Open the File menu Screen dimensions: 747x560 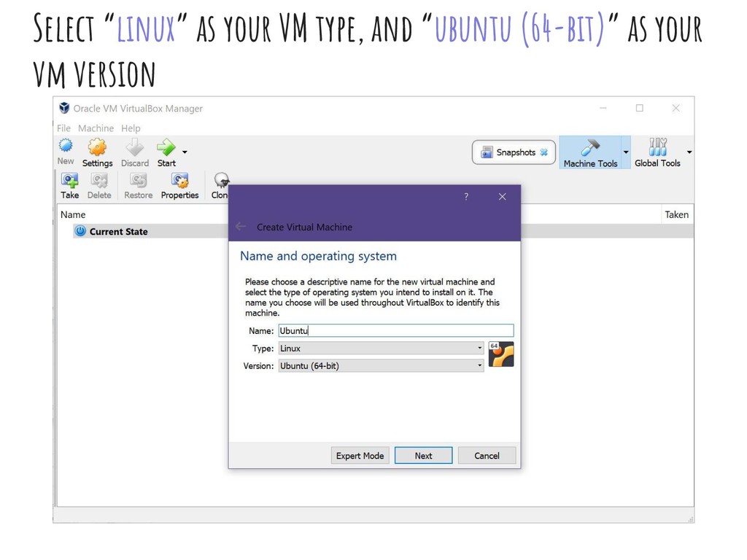click(63, 128)
